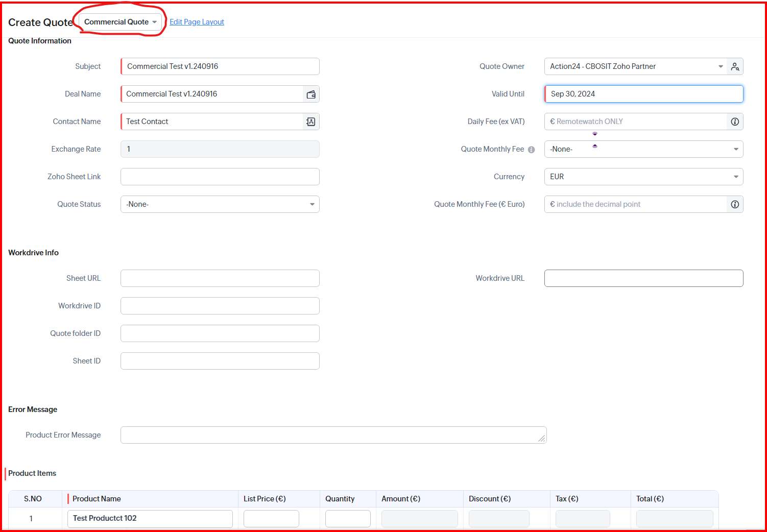Click the Edit Page Layout link
Image resolution: width=767 pixels, height=532 pixels.
click(x=197, y=22)
